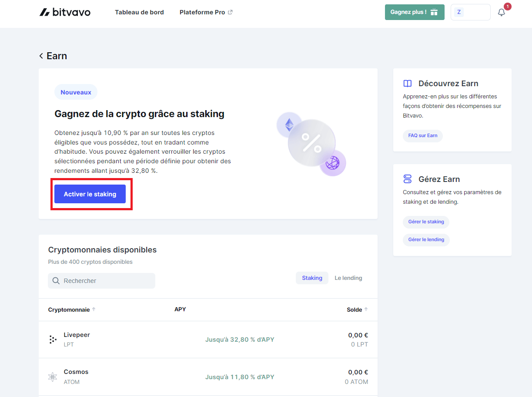Select the Livepeer LPT coin icon
Image resolution: width=532 pixels, height=397 pixels.
pyautogui.click(x=53, y=339)
